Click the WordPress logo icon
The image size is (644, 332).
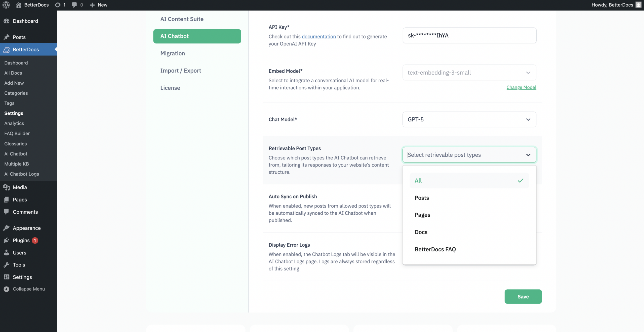pyautogui.click(x=6, y=5)
